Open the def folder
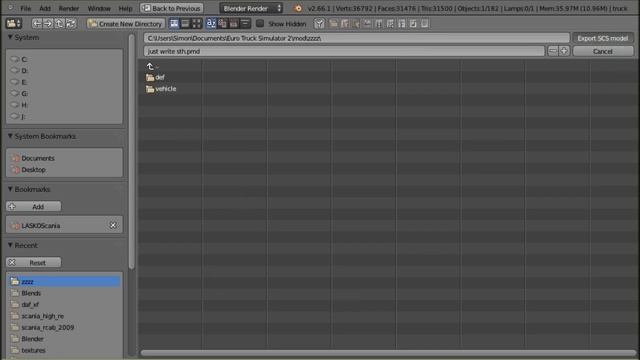 155,77
